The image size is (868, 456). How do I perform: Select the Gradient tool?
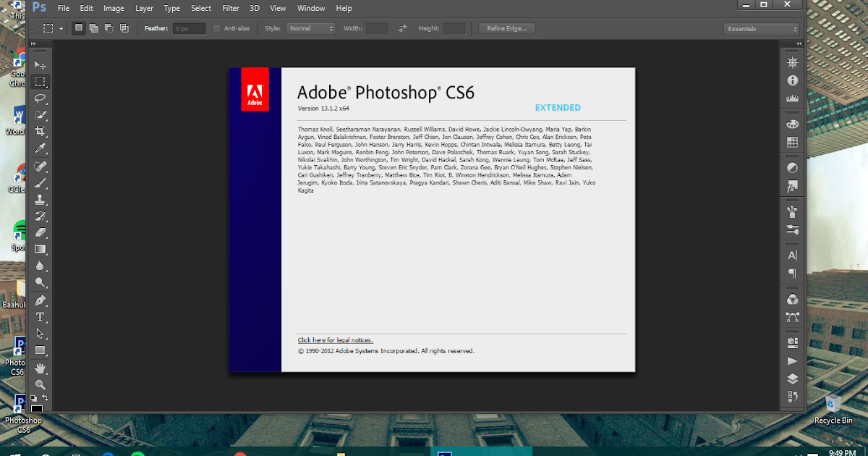41,250
